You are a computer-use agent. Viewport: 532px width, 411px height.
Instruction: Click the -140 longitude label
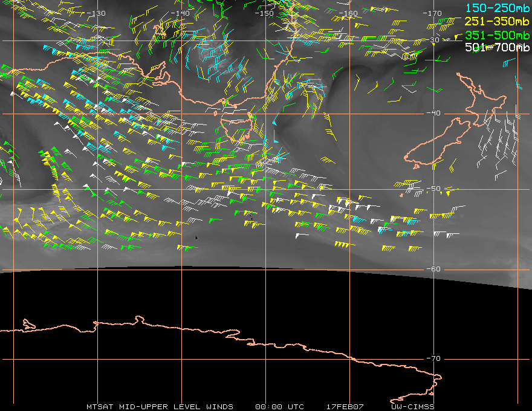tap(180, 13)
